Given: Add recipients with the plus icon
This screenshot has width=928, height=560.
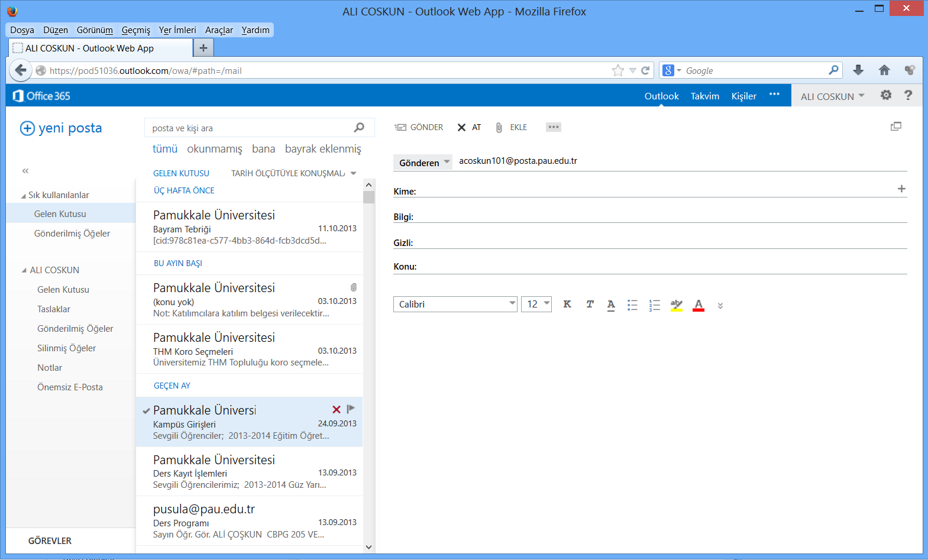Looking at the screenshot, I should 901,189.
